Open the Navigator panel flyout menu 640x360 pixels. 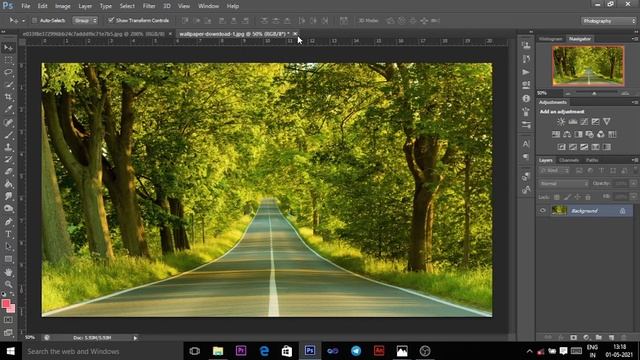click(635, 39)
